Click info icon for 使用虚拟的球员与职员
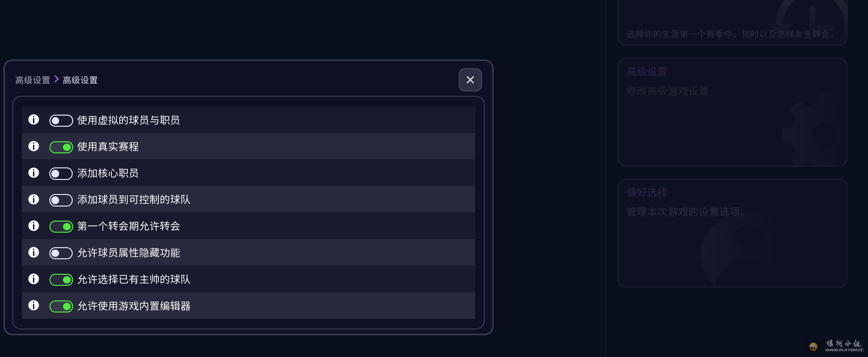This screenshot has width=868, height=357. pyautogui.click(x=33, y=119)
